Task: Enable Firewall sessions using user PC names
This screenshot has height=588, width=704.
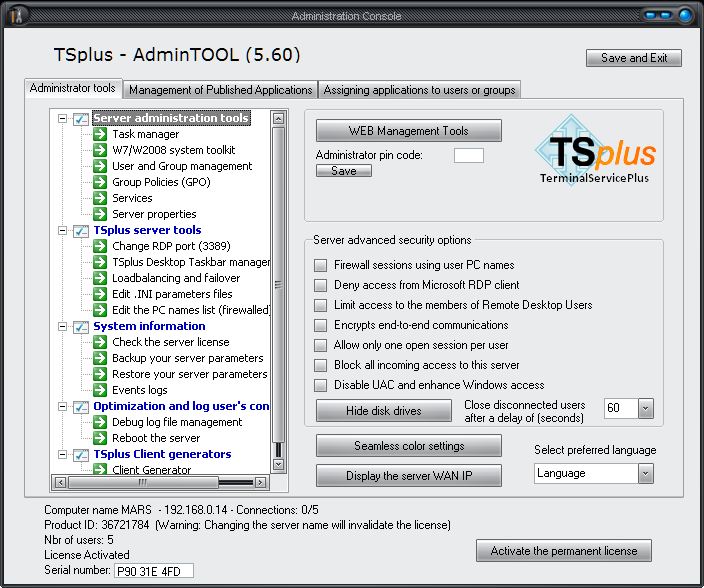Action: click(320, 265)
